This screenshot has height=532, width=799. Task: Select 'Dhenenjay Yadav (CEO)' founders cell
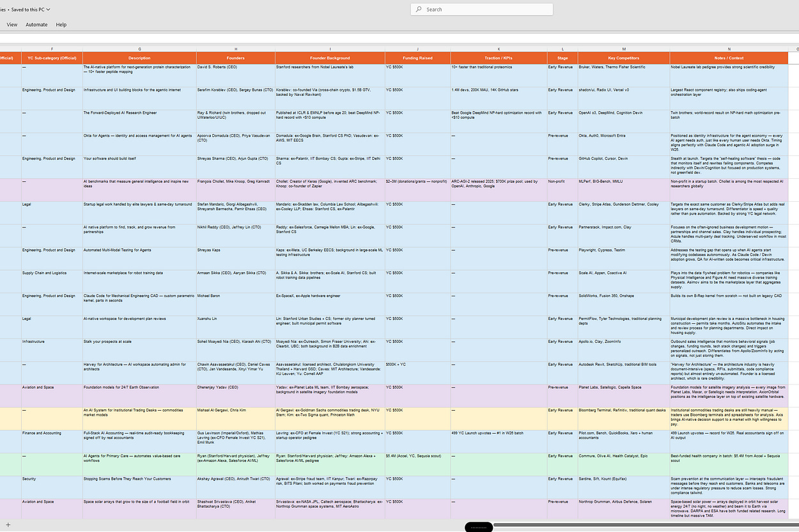[x=236, y=397]
